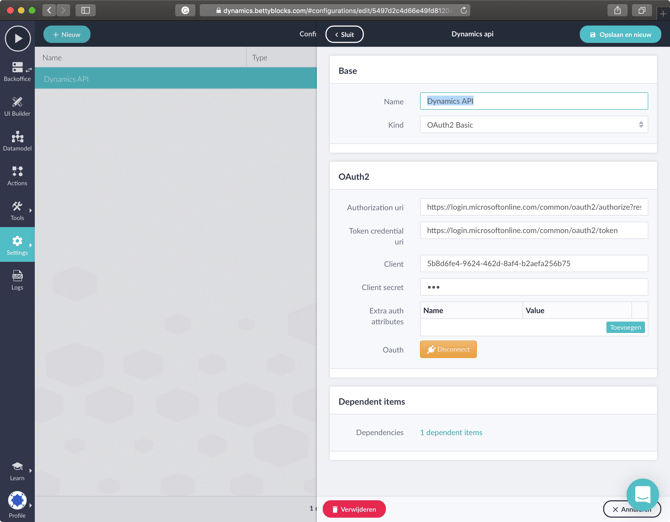
Task: Open the 1 dependent items link
Action: pyautogui.click(x=451, y=432)
